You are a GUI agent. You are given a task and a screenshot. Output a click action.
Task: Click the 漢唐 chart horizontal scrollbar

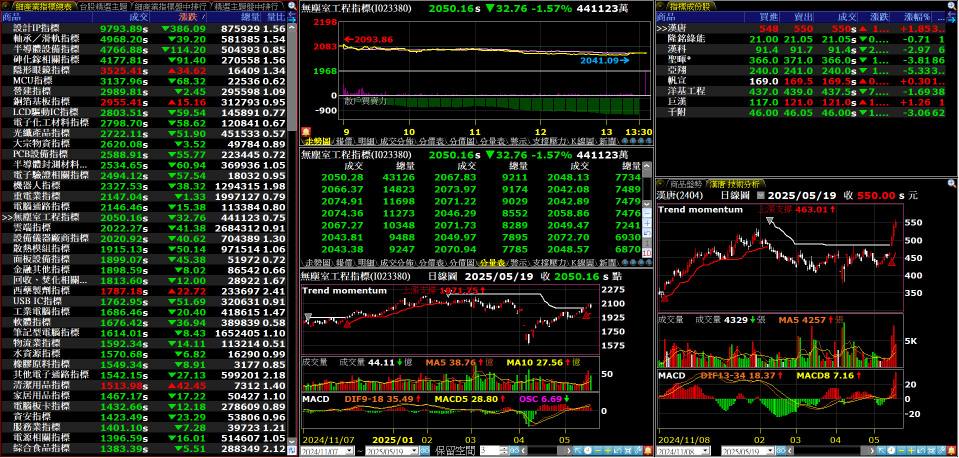831,451
